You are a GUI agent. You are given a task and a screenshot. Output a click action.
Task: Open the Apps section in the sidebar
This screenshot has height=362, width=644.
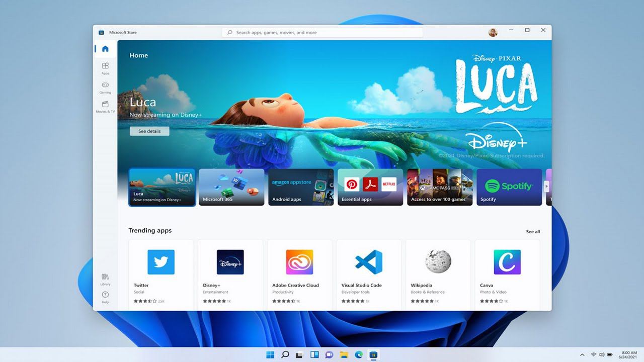pyautogui.click(x=105, y=68)
